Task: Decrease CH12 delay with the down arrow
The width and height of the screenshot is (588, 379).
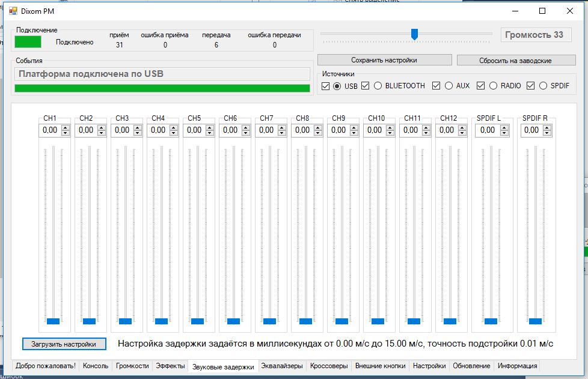Action: tap(462, 133)
